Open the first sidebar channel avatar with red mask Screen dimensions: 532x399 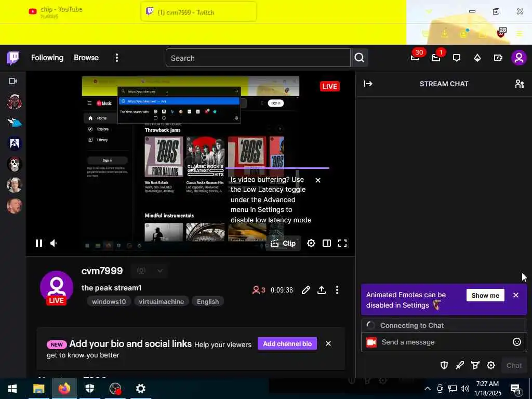14,102
